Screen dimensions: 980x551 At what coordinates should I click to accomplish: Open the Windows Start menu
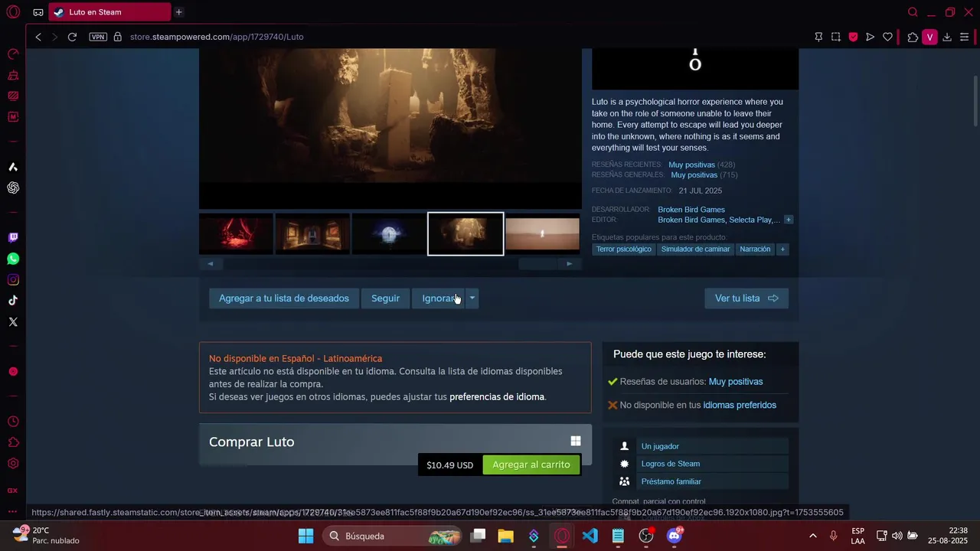305,536
